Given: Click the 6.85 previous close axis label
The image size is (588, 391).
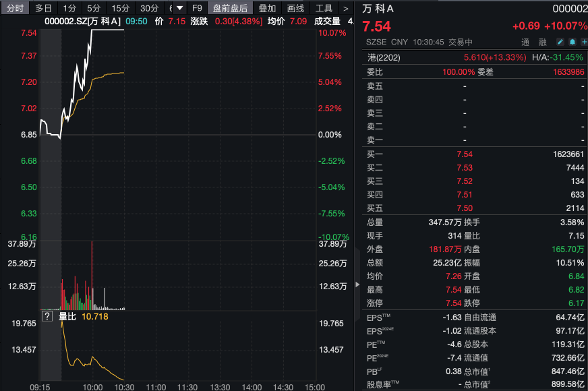Looking at the screenshot, I should coord(29,135).
